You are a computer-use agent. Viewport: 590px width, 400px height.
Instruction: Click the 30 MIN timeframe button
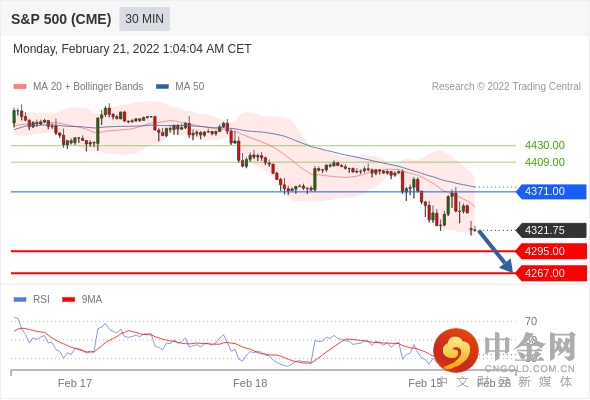click(x=144, y=19)
